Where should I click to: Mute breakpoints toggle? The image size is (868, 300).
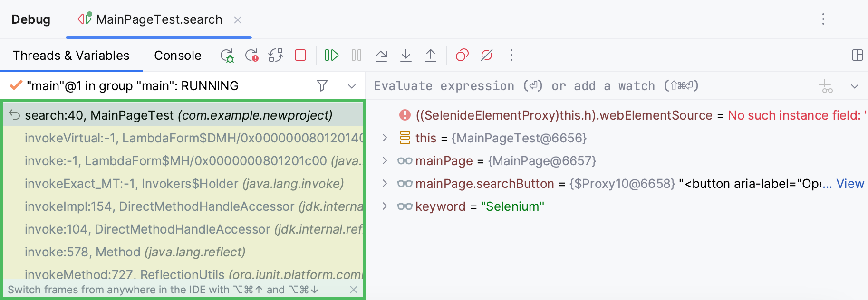pos(487,56)
